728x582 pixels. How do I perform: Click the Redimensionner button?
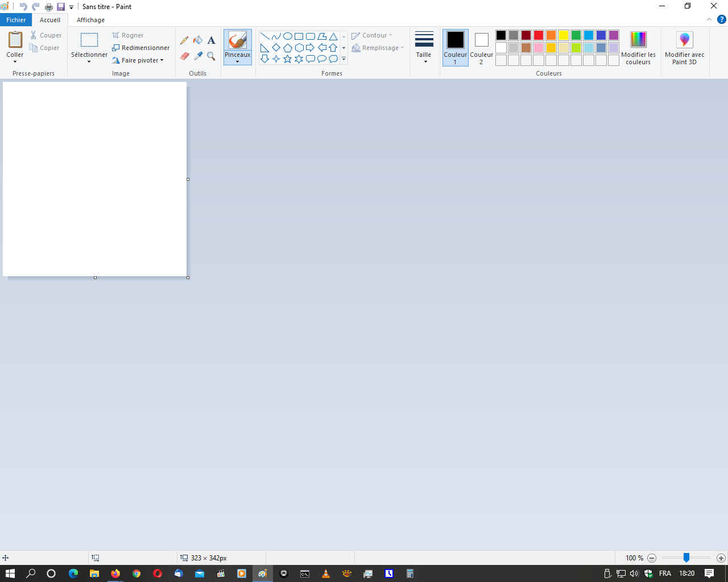(141, 48)
